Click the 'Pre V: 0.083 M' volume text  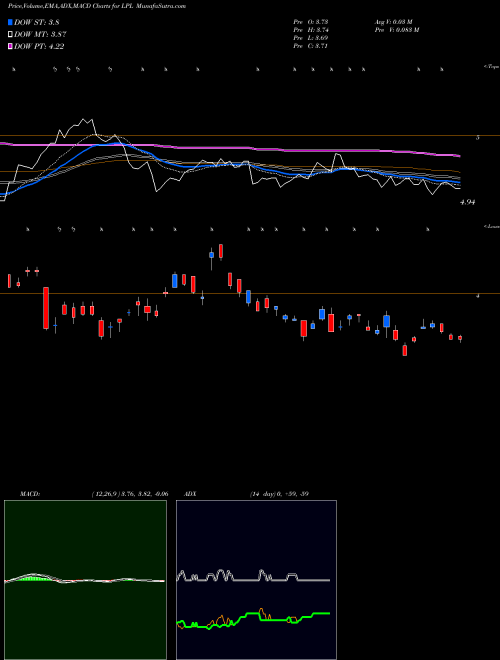396,30
